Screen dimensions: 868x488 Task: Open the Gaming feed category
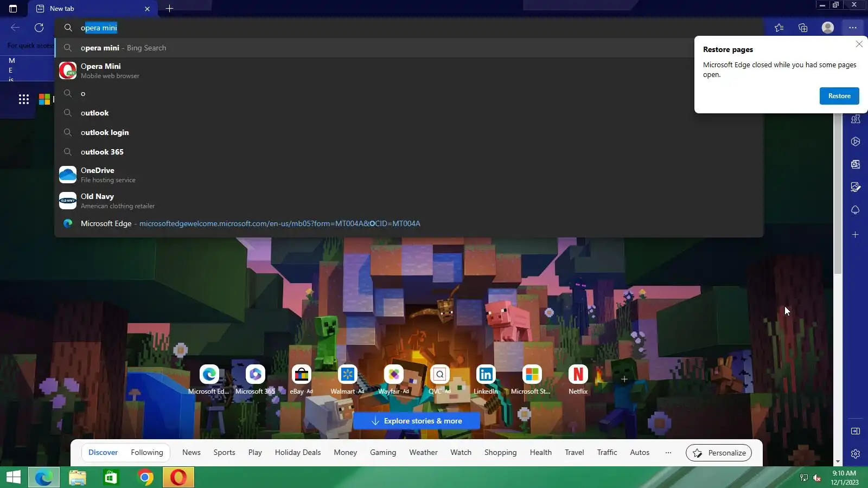[x=383, y=453]
